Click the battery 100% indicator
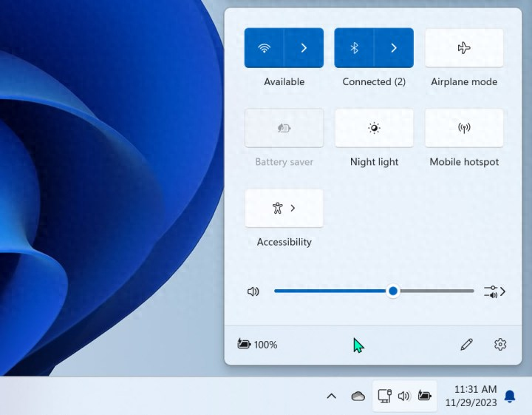This screenshot has width=532, height=415. (x=257, y=344)
